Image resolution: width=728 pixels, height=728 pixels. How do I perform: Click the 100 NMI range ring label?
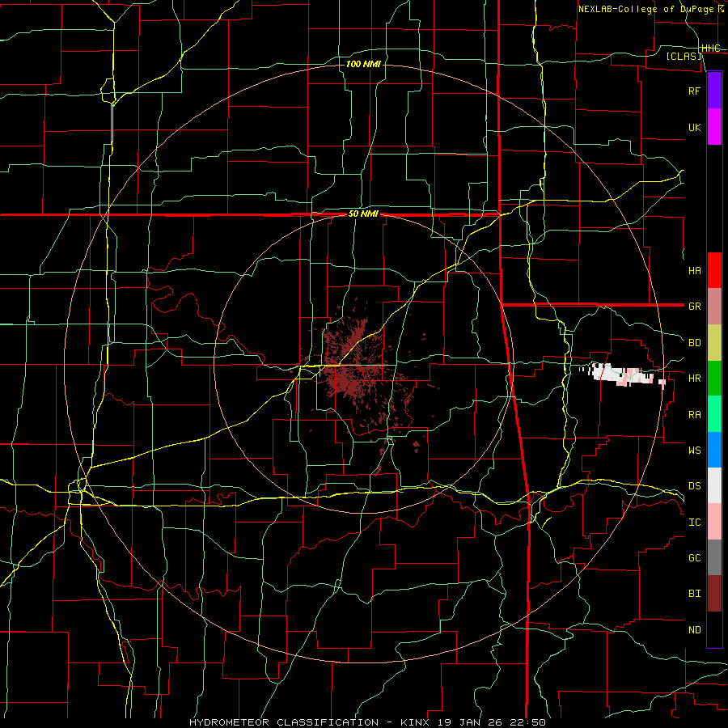point(363,64)
